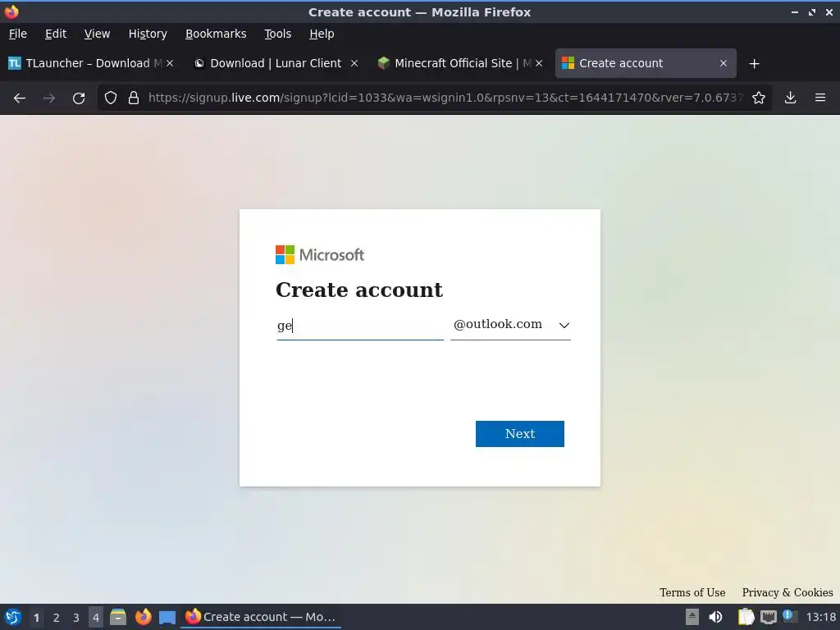
Task: Open the Firefox downloads panel
Action: coord(790,98)
